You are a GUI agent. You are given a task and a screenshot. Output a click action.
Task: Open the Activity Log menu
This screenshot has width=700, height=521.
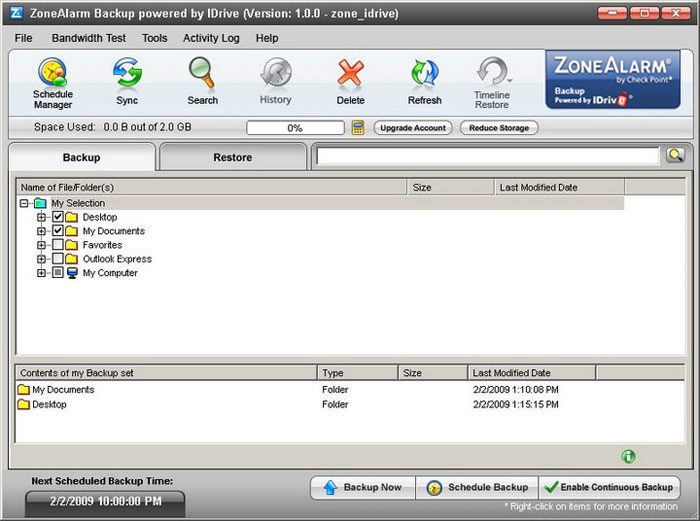pos(211,38)
